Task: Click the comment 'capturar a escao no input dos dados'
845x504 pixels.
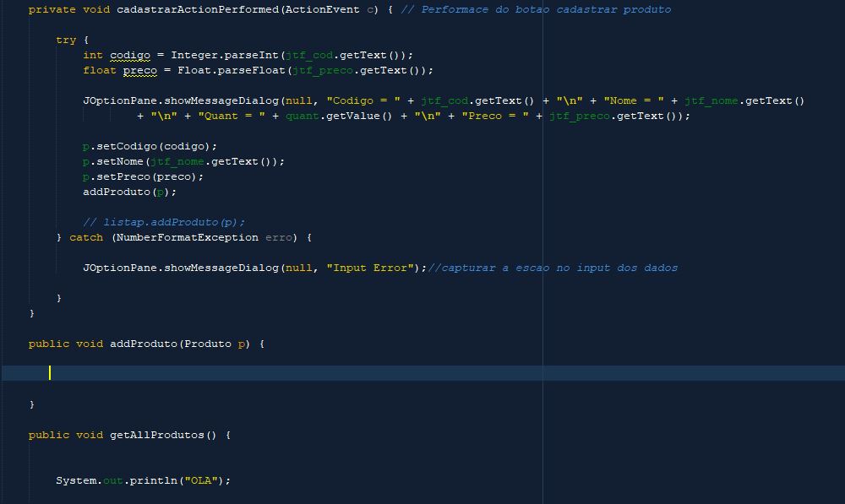Action: [553, 268]
